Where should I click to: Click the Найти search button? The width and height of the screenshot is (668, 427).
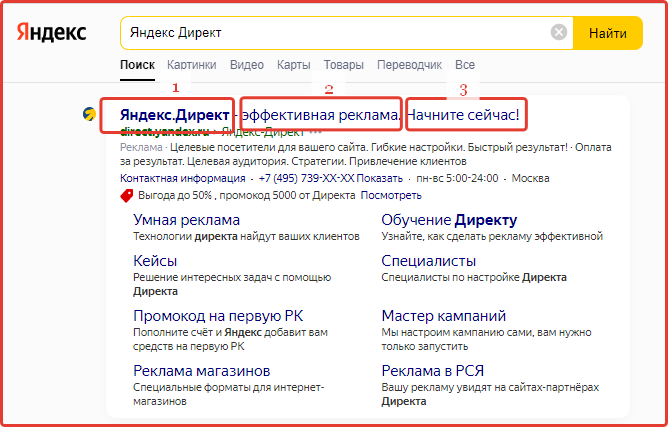(608, 33)
